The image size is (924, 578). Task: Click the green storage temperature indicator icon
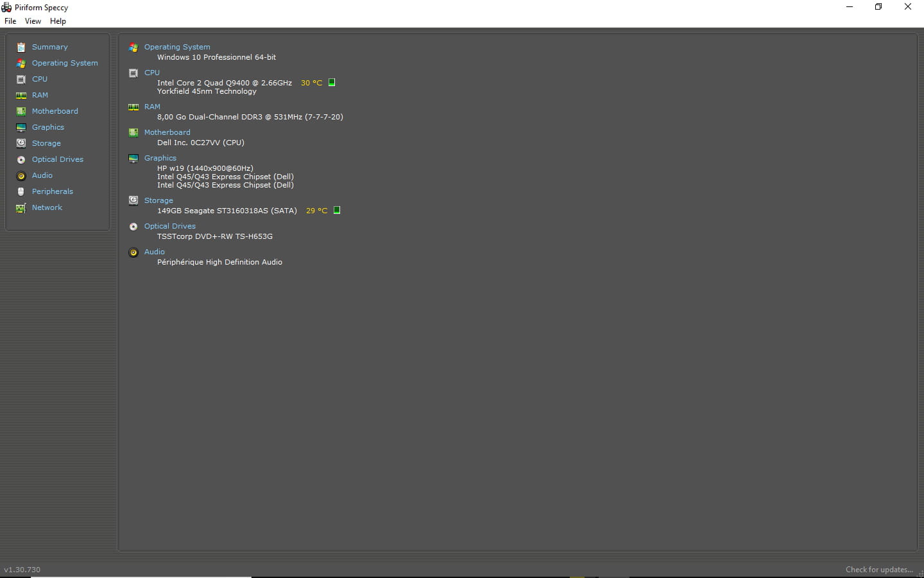[337, 210]
